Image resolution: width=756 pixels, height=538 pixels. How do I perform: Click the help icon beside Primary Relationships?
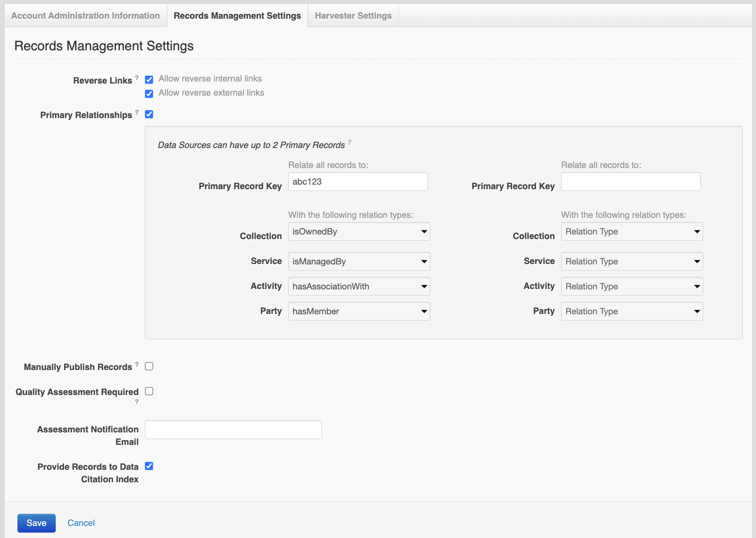pyautogui.click(x=137, y=112)
